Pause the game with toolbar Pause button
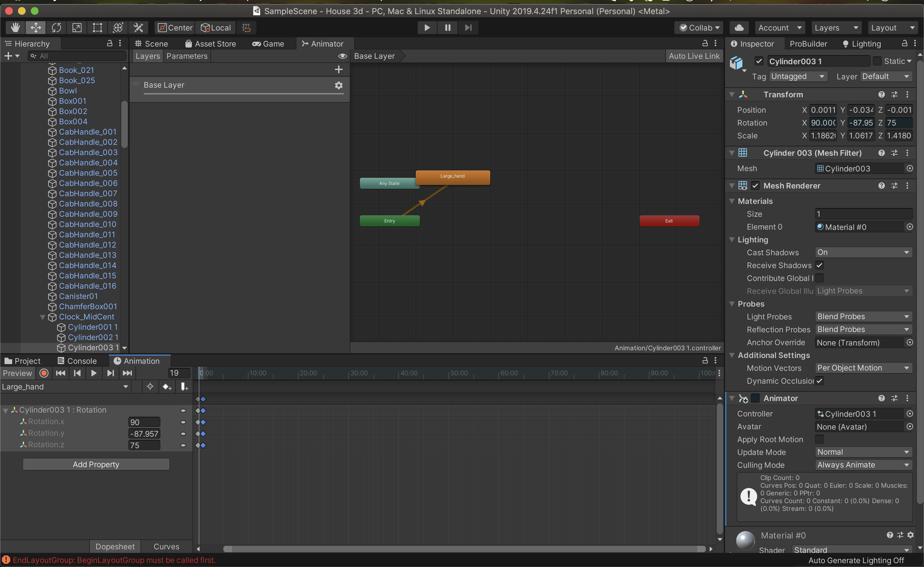This screenshot has width=924, height=567. pos(447,27)
